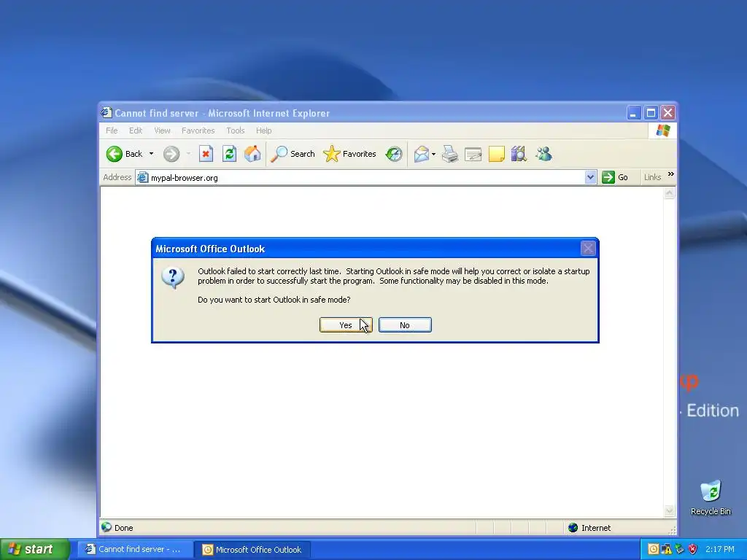Click the Internet zone globe icon
Image resolution: width=747 pixels, height=560 pixels.
pos(573,528)
